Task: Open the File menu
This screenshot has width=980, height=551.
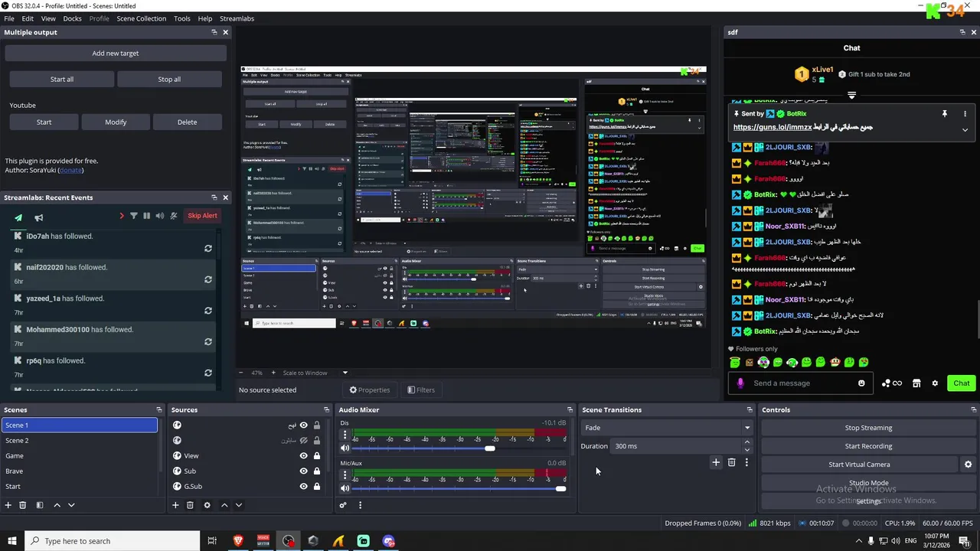Action: pos(9,18)
